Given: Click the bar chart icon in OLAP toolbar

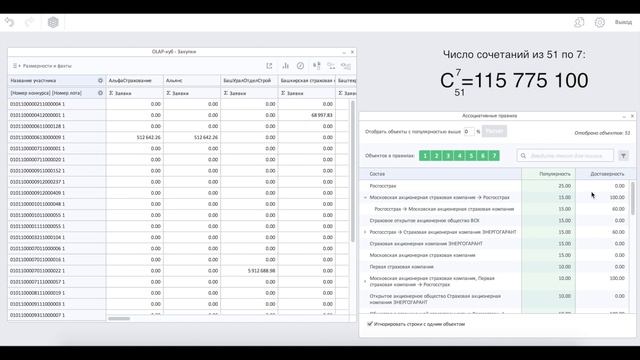Looking at the screenshot, I should pyautogui.click(x=285, y=66).
